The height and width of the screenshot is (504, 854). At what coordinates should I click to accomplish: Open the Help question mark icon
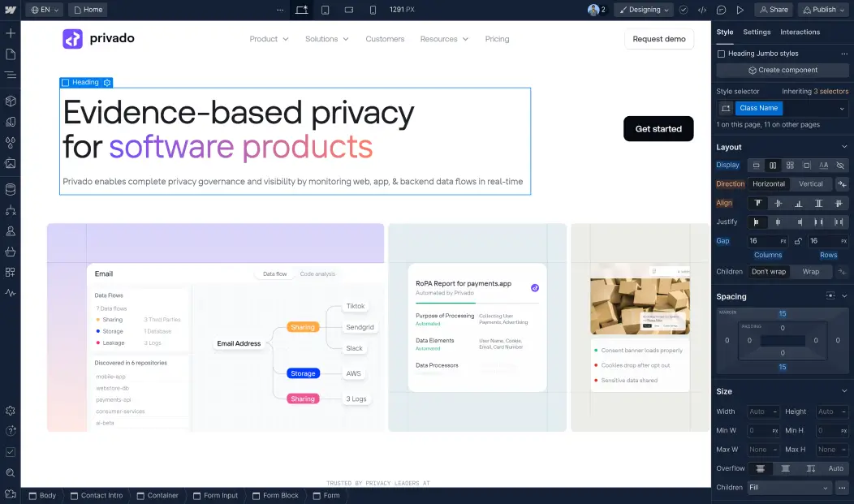tap(11, 431)
